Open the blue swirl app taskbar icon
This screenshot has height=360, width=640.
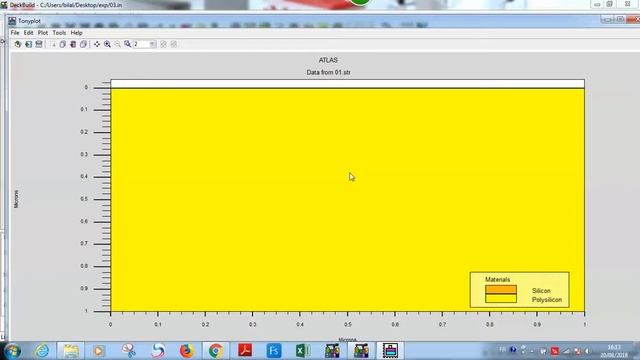coord(158,351)
